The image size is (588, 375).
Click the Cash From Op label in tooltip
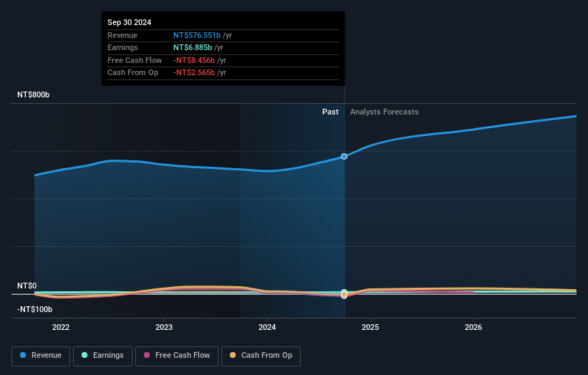click(132, 73)
